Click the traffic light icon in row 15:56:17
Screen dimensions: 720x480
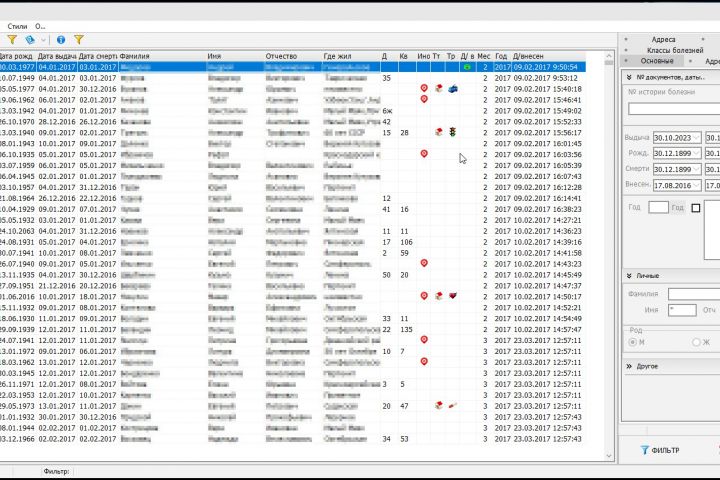(452, 132)
